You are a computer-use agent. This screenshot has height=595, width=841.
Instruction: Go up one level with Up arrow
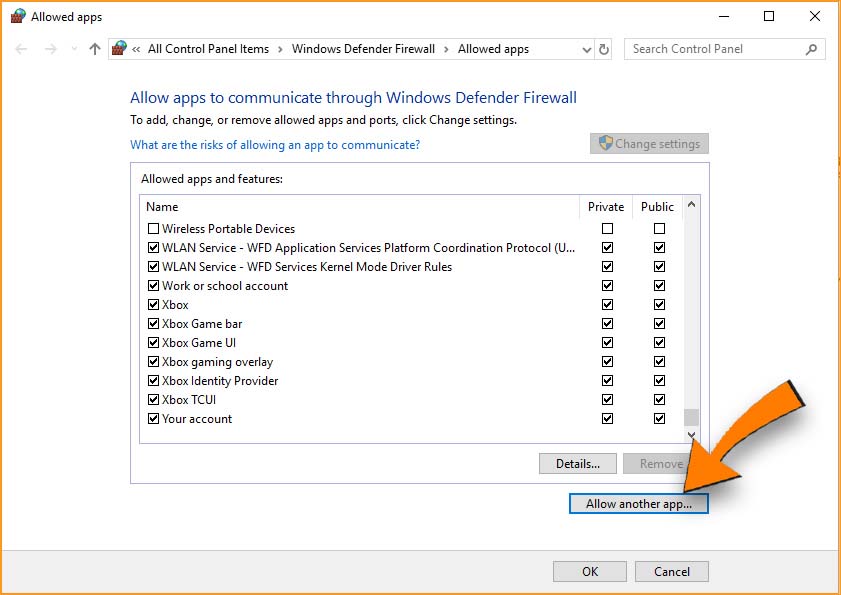coord(94,49)
